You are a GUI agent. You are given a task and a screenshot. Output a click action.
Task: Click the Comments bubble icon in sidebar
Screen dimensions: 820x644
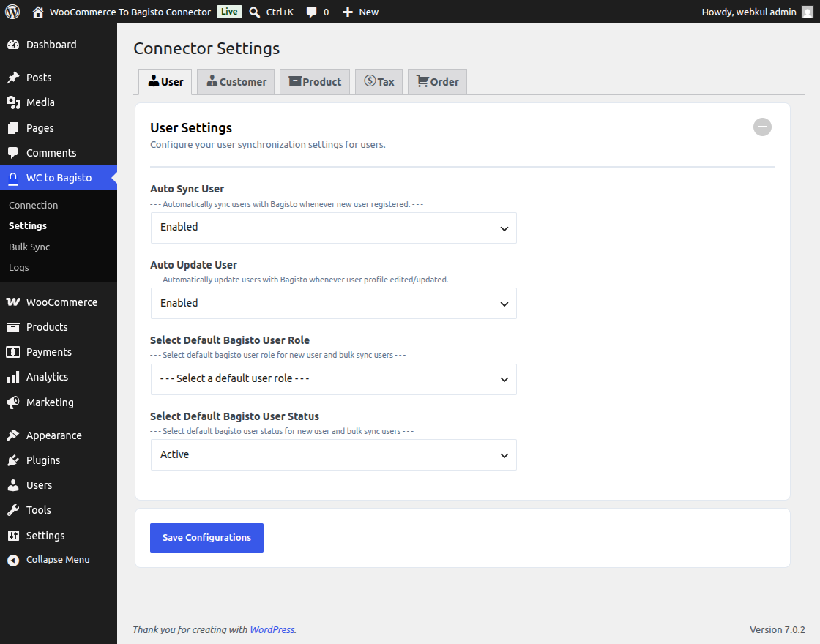pos(13,153)
